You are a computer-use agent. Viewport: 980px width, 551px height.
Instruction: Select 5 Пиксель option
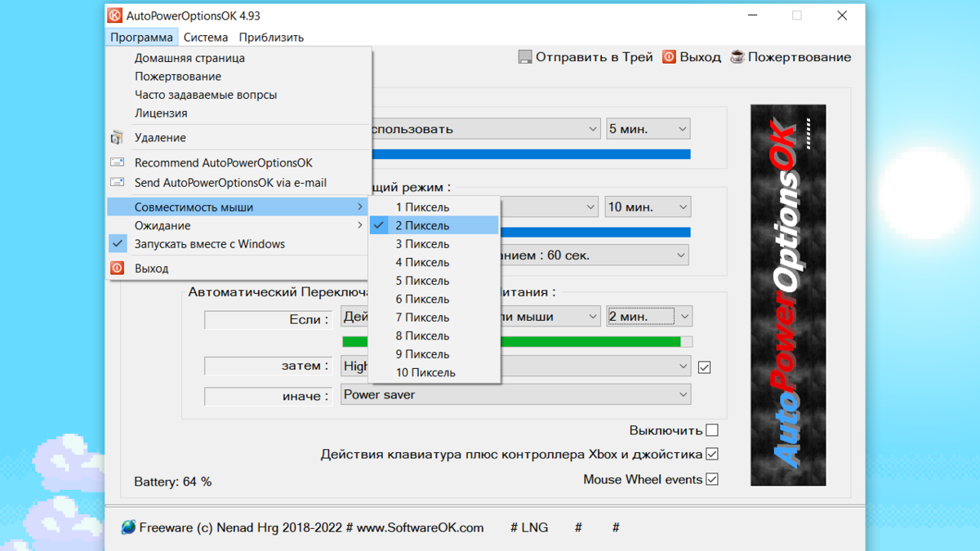tap(434, 281)
